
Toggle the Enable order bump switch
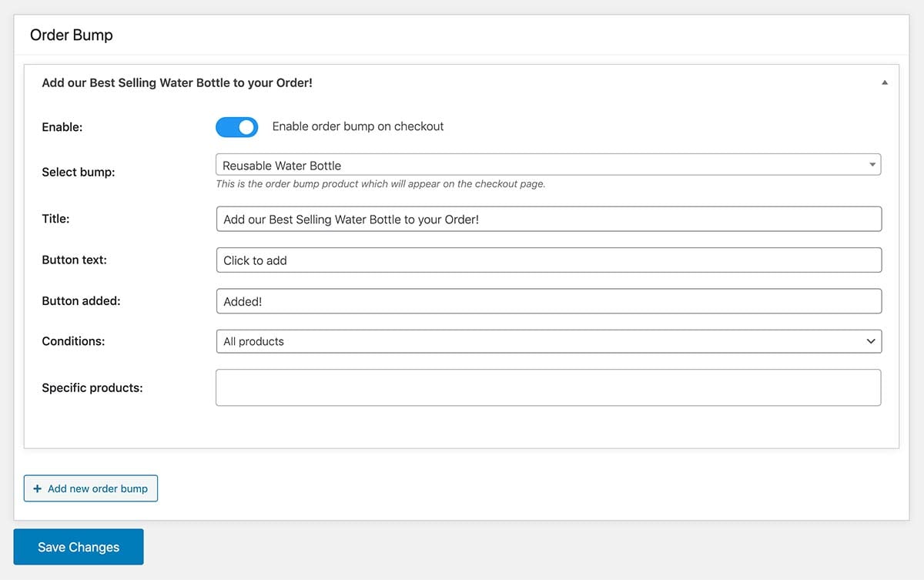236,127
